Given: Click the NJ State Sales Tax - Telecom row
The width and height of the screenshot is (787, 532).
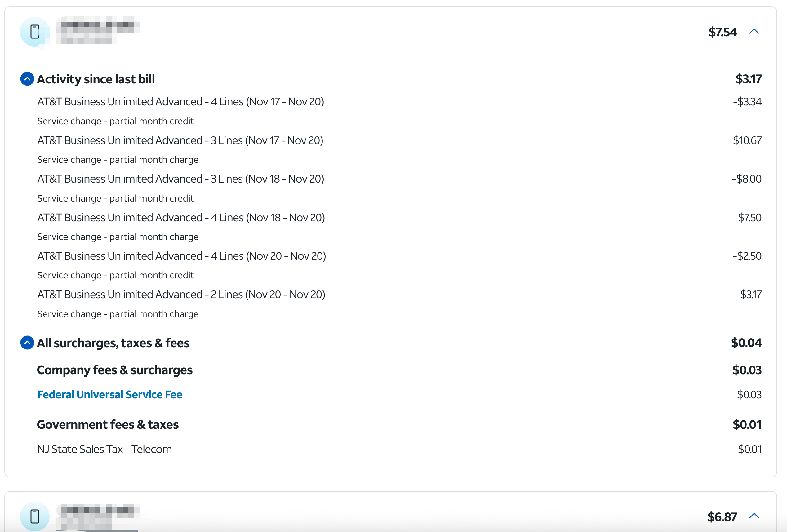Looking at the screenshot, I should (x=104, y=449).
